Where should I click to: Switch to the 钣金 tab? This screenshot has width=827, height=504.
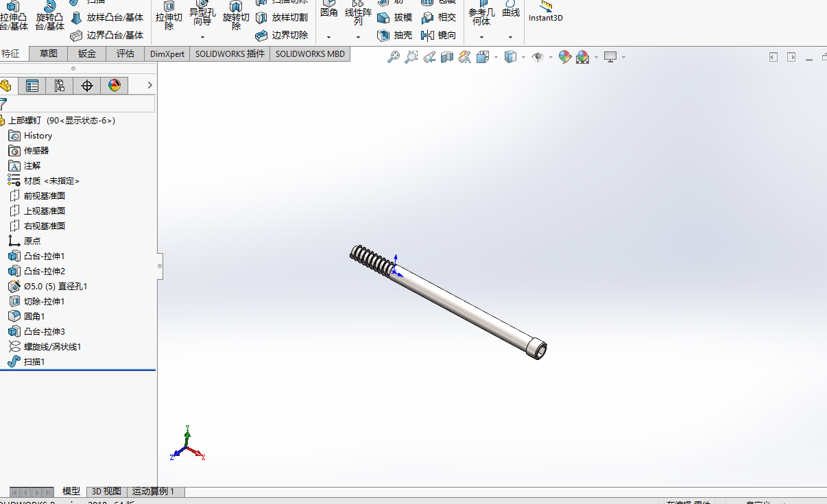coord(87,53)
